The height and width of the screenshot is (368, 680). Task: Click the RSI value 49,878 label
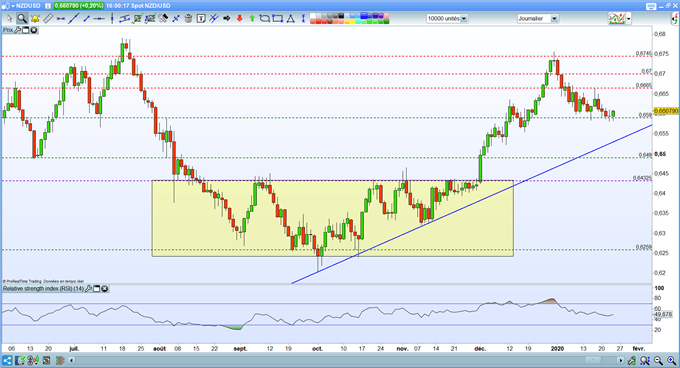[663, 314]
